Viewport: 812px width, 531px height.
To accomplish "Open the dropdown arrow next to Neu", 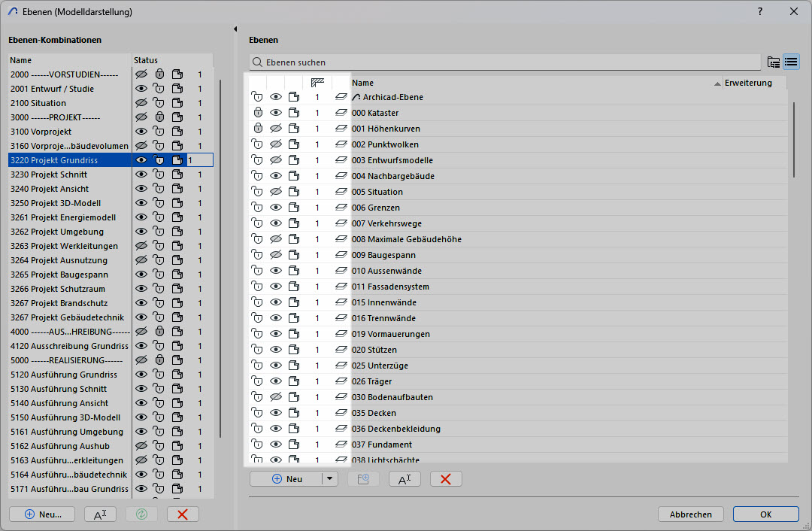I will (329, 479).
